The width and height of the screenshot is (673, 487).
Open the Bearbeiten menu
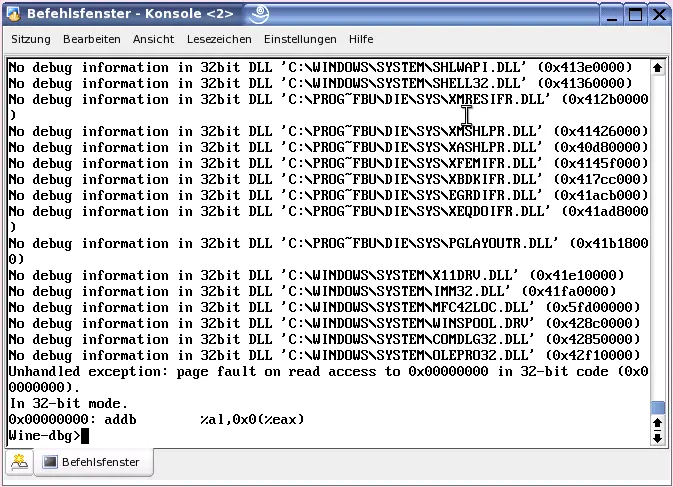[91, 39]
